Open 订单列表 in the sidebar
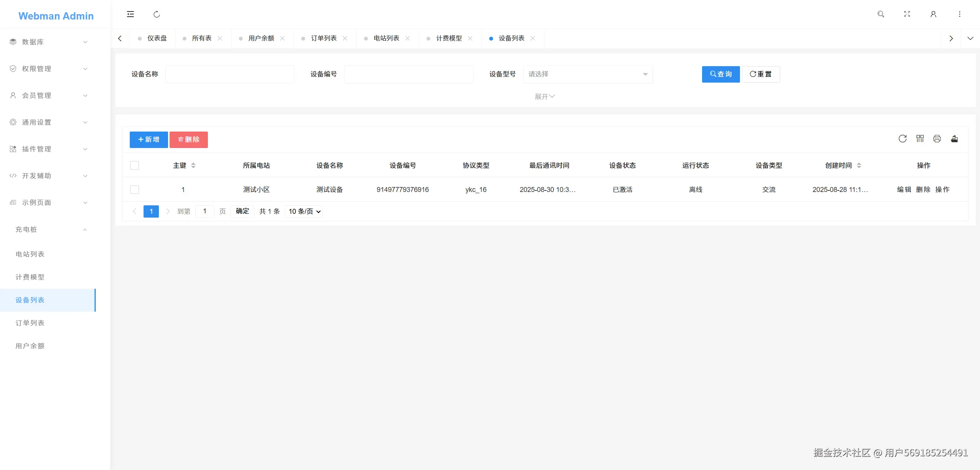The image size is (980, 470). click(30, 323)
